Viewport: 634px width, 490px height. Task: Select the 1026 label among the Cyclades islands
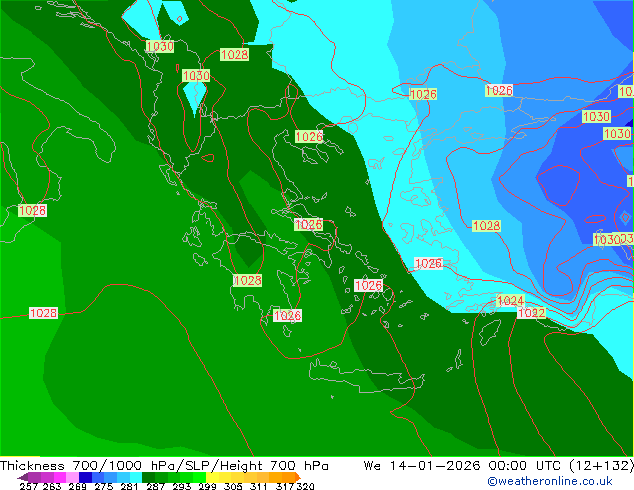coord(368,285)
